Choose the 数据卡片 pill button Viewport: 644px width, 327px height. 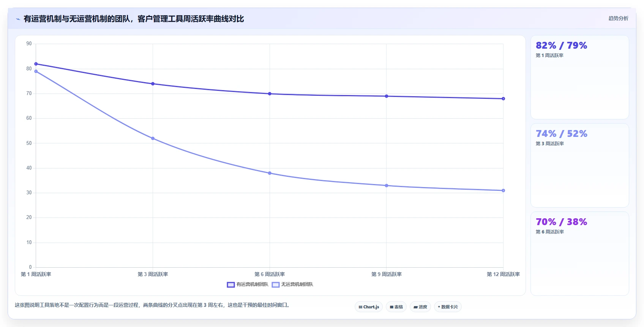pos(448,307)
